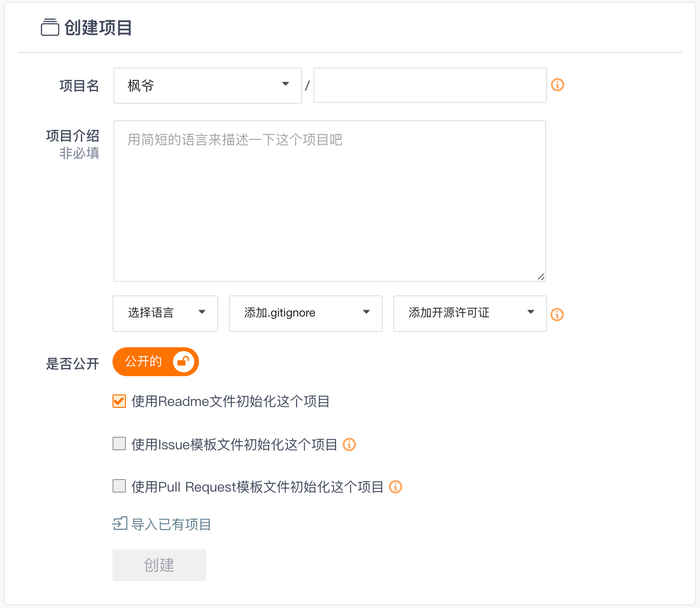This screenshot has width=700, height=608.
Task: Click the 非必填 hint text
Action: (x=79, y=153)
